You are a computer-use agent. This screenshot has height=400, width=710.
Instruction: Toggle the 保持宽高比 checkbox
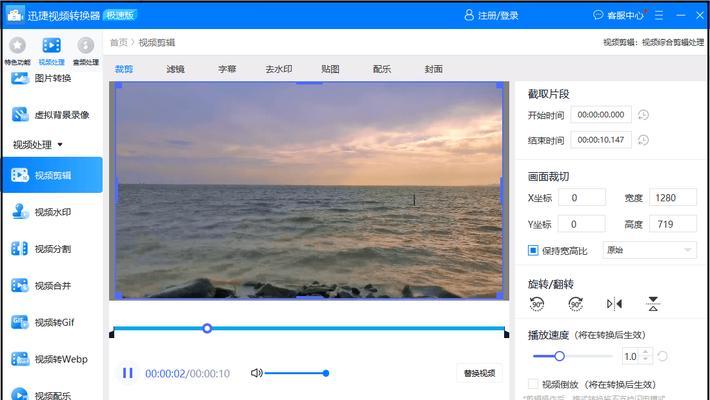[533, 250]
